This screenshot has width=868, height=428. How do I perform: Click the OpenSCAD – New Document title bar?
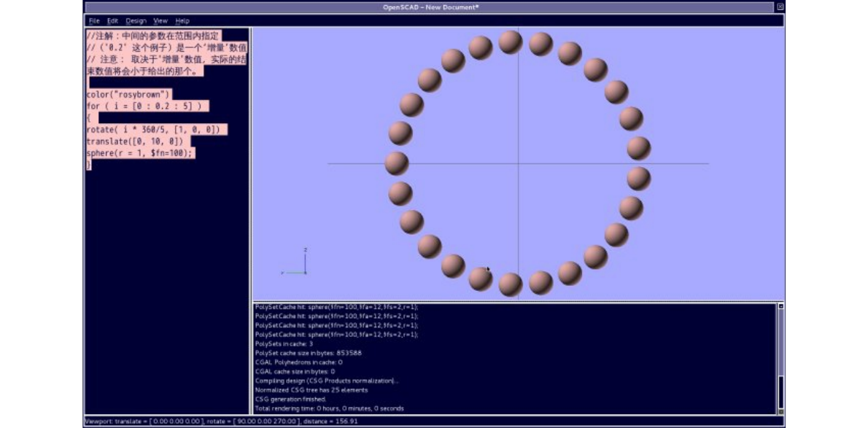[430, 7]
